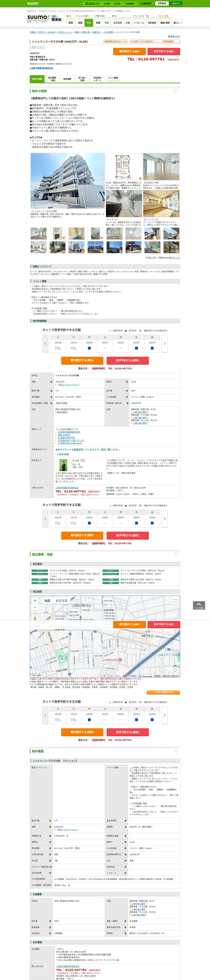Screen dimensions: 210x980
Task: Add to favorites with お気に入りに追加する
Action: (142, 41)
